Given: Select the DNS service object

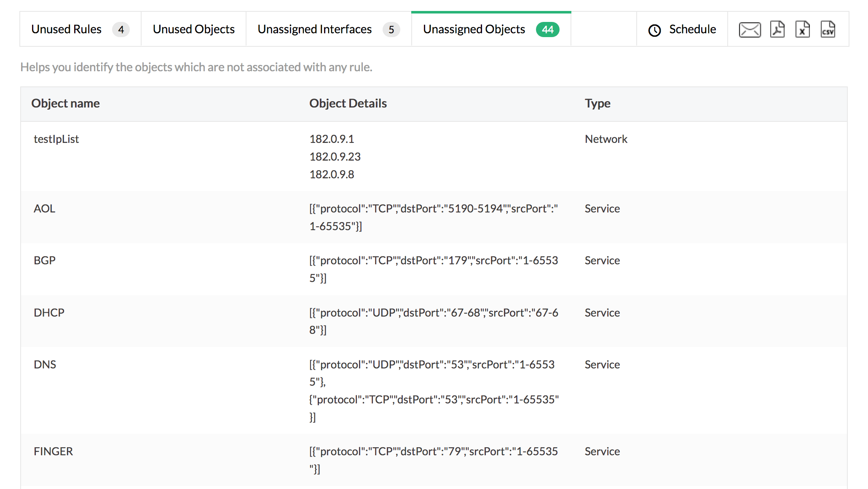Looking at the screenshot, I should pos(45,364).
